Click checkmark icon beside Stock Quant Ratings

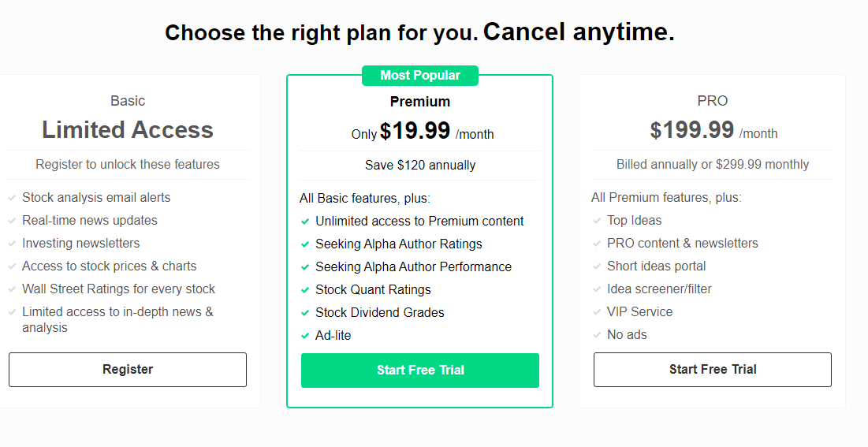pyautogui.click(x=305, y=290)
